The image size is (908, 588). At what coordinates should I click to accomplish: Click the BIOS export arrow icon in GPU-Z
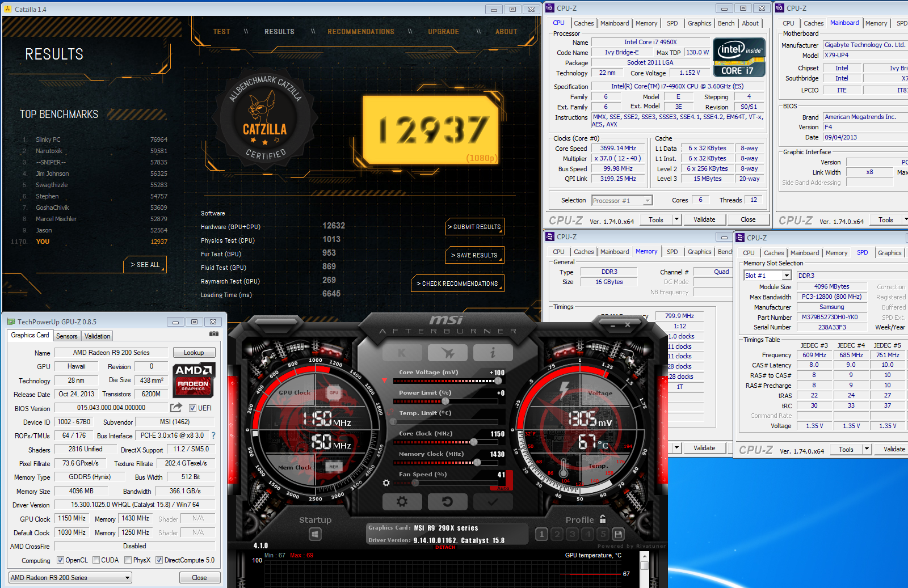pyautogui.click(x=176, y=408)
